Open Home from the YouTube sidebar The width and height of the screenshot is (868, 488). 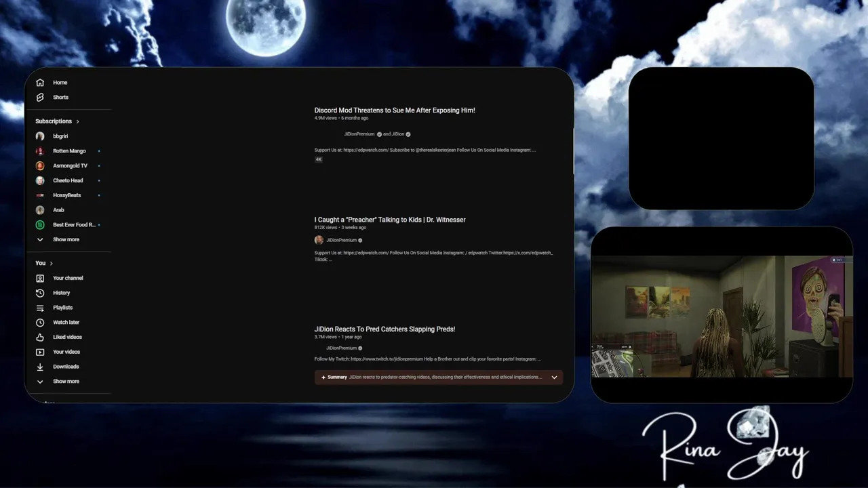(60, 83)
